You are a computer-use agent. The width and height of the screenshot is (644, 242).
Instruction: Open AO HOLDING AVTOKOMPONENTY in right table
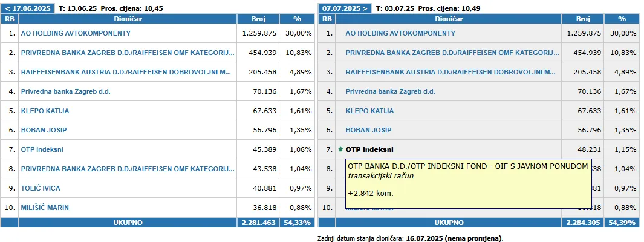(x=400, y=33)
